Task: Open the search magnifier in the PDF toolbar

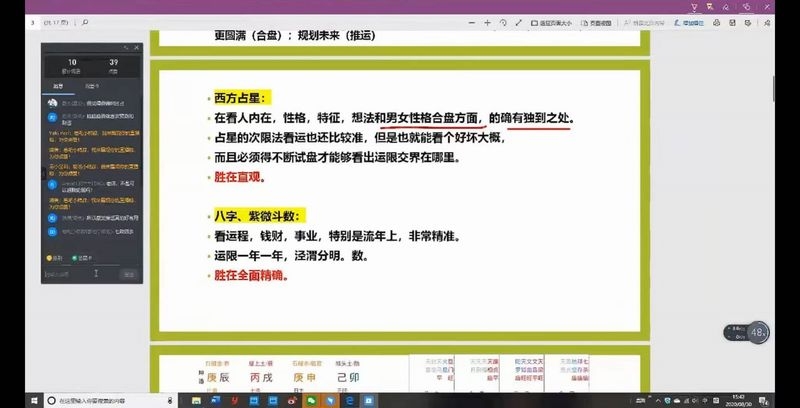Action: tap(85, 23)
